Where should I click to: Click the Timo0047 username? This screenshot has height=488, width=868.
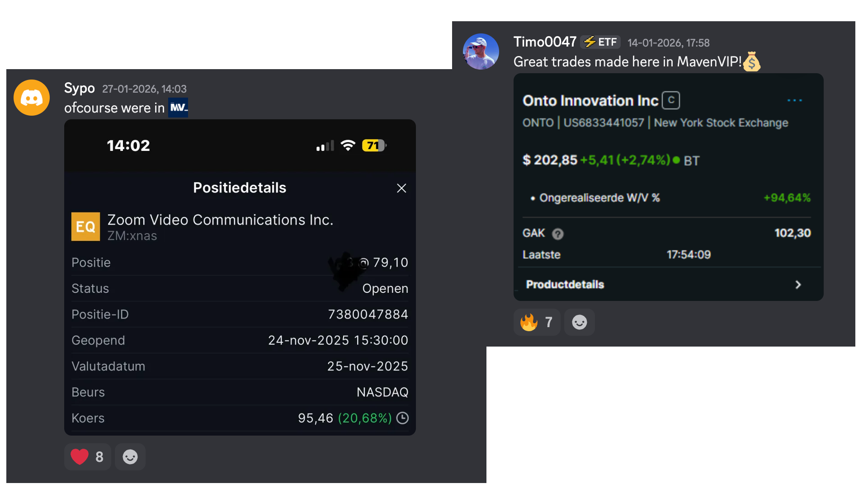(545, 42)
